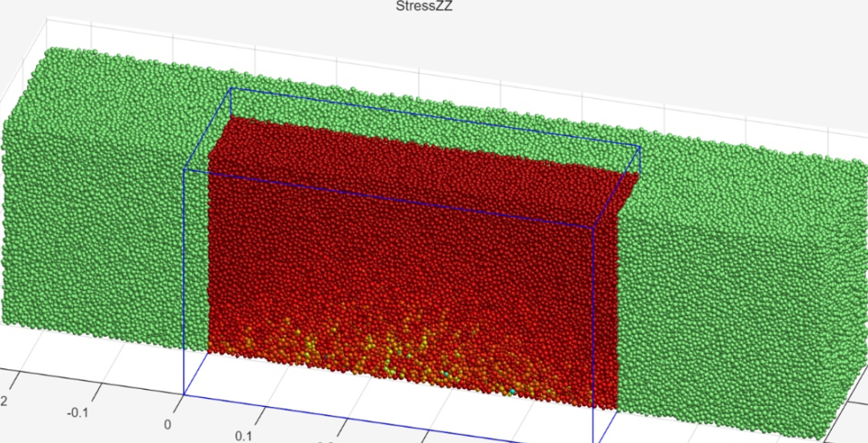Select the blue bounding box's front top edge

coord(386,198)
